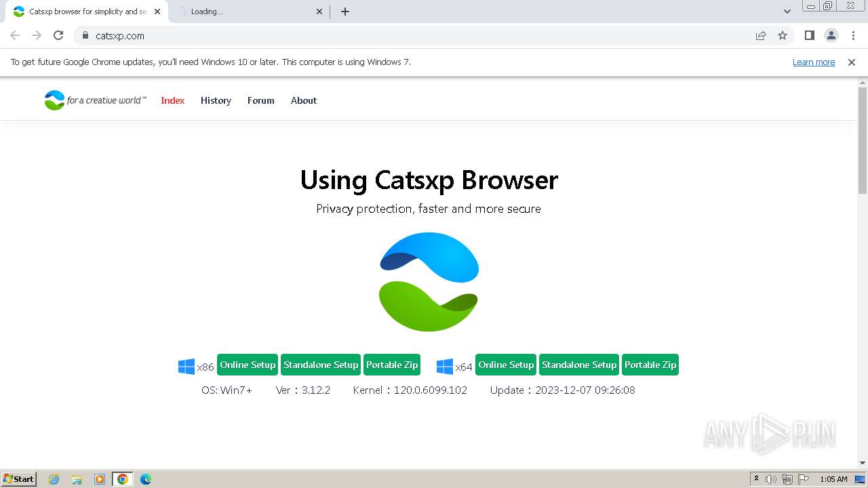The image size is (868, 488).
Task: Click the OS: Win7+ text
Action: [226, 390]
